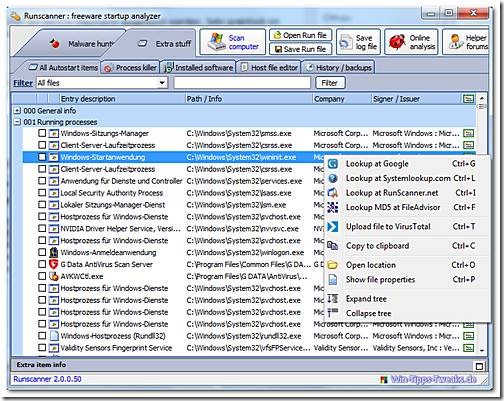Select Windows-Hostprozess (Rundll32) row
This screenshot has width=504, height=401.
click(x=248, y=336)
